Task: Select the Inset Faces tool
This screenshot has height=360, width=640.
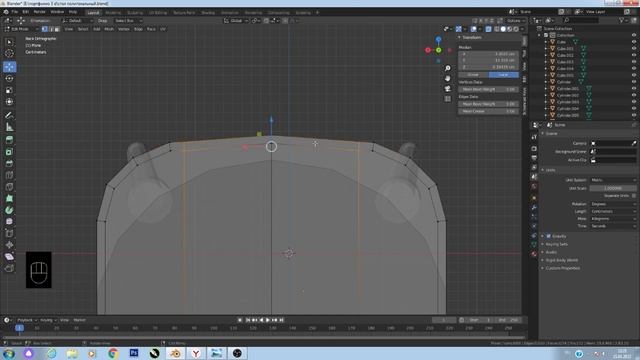Action: [x=9, y=152]
